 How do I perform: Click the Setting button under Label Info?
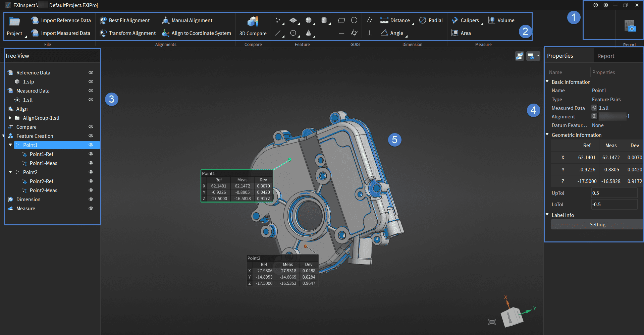[597, 225]
